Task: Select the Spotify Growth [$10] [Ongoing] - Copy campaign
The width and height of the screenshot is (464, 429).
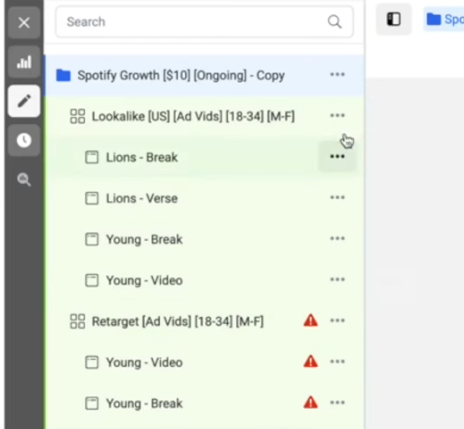Action: (x=204, y=76)
